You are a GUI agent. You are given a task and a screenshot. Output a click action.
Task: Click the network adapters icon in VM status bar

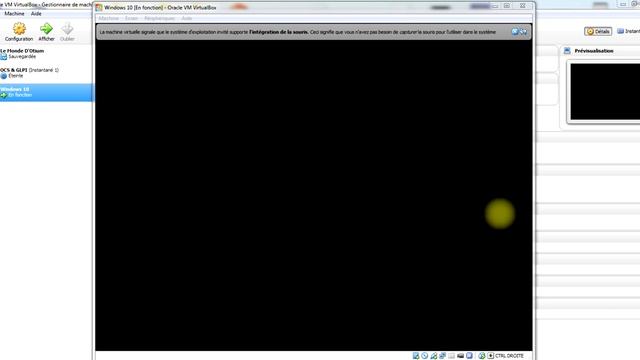pos(442,356)
